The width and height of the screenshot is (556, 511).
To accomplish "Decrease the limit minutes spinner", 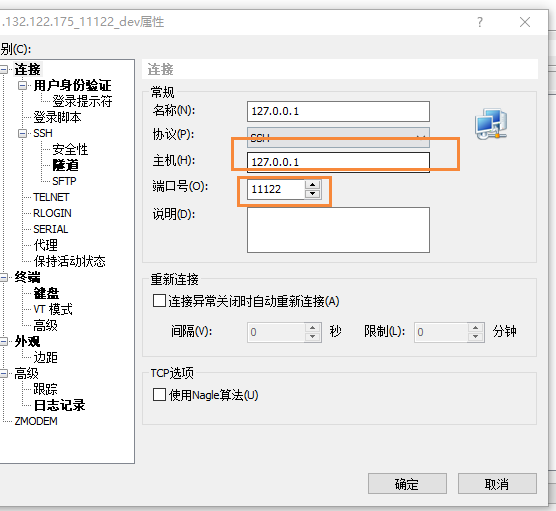I will 476,337.
